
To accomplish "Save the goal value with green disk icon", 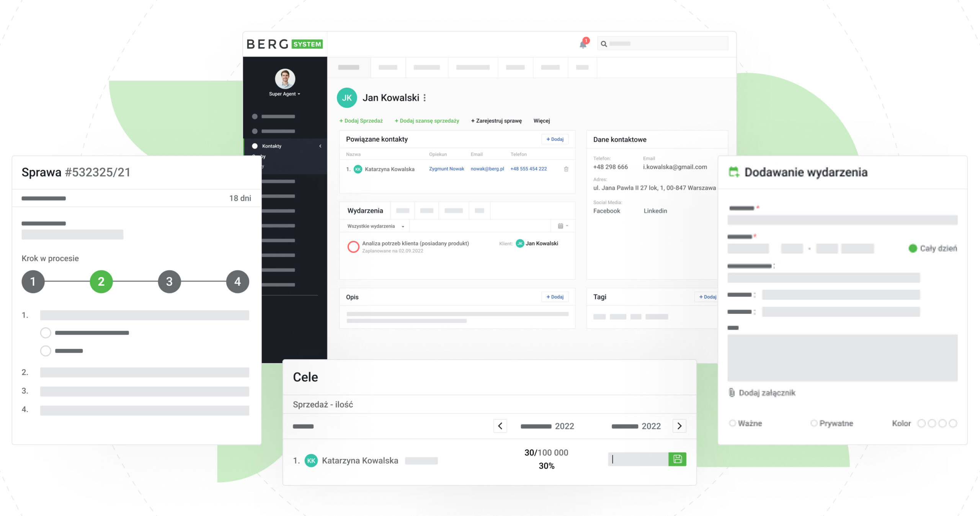I will tap(677, 459).
